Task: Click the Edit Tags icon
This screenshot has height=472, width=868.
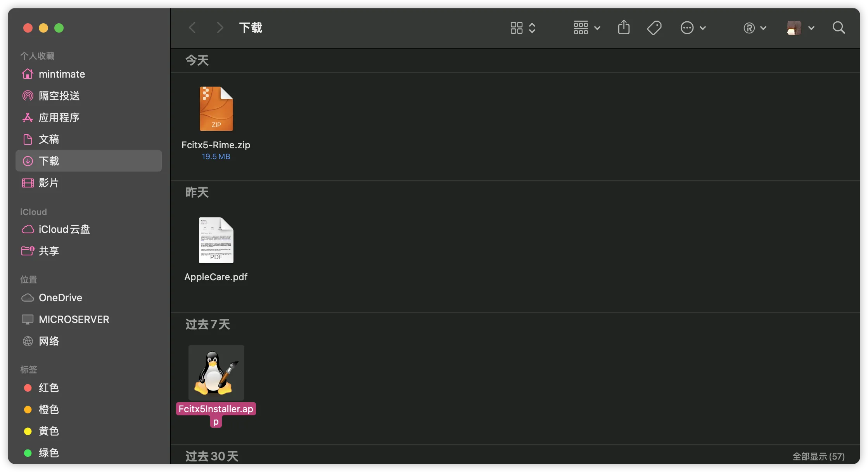Action: click(x=654, y=28)
